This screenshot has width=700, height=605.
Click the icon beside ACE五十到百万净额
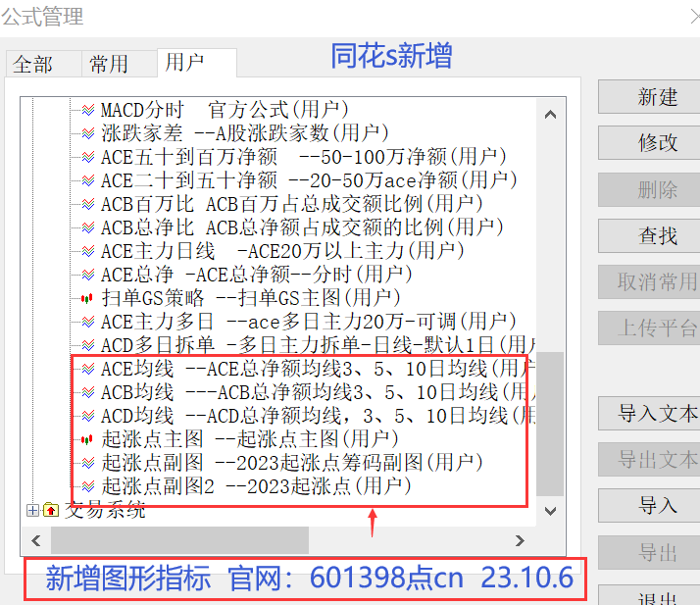tap(88, 157)
